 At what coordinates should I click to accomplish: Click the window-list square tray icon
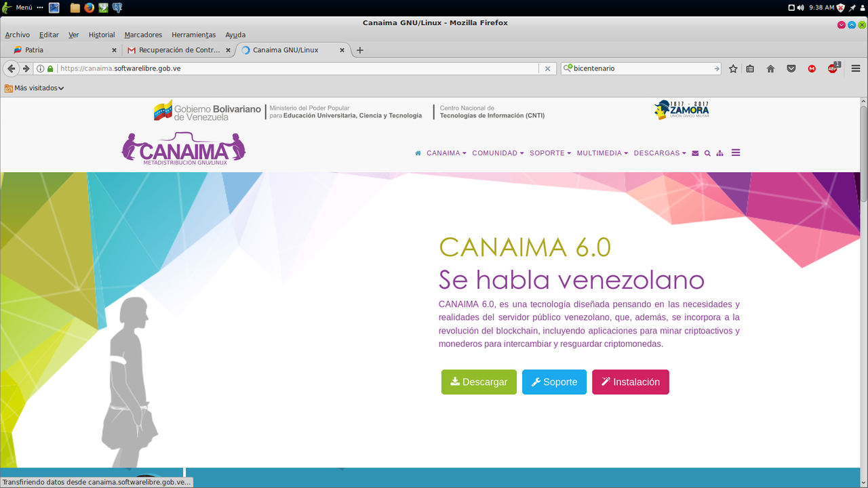791,7
